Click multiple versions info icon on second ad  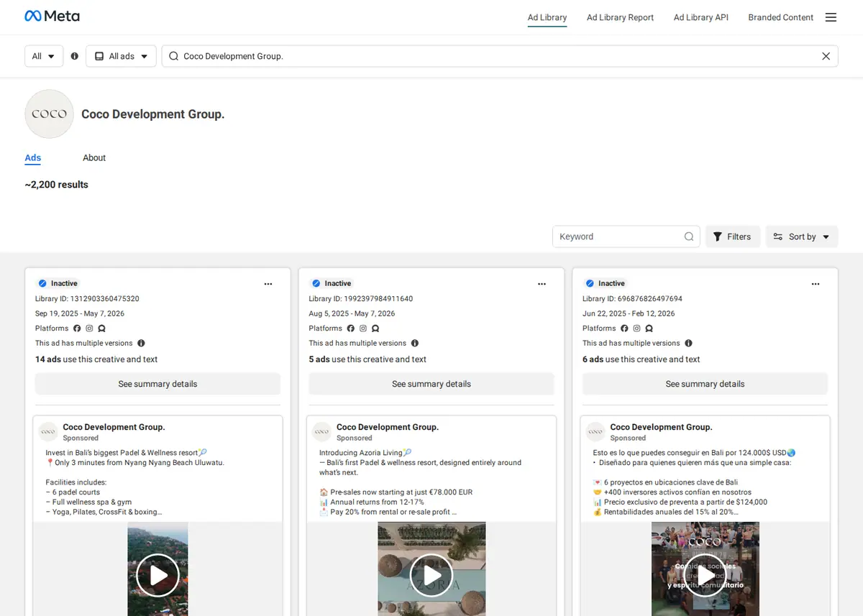(x=415, y=344)
